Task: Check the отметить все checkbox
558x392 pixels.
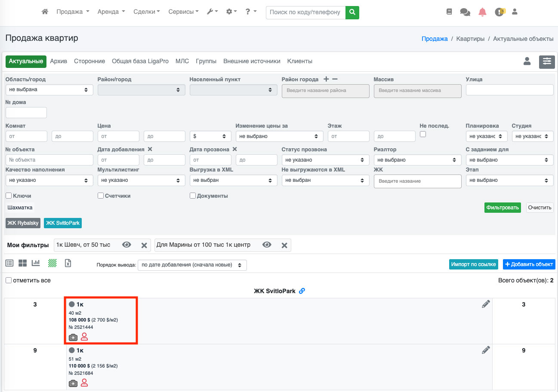Action: 9,280
